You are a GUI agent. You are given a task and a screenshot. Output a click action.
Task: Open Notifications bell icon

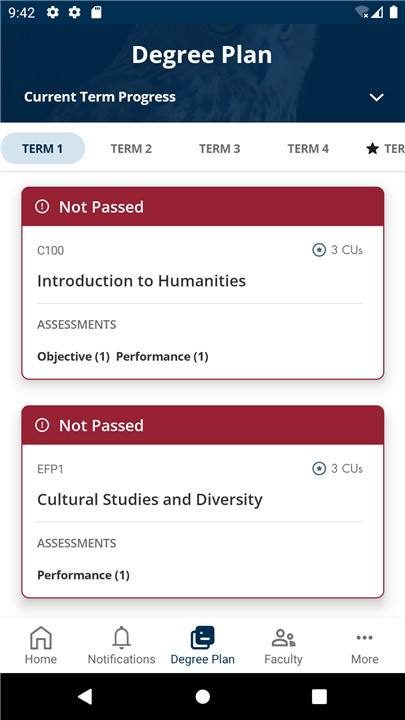pyautogui.click(x=122, y=637)
